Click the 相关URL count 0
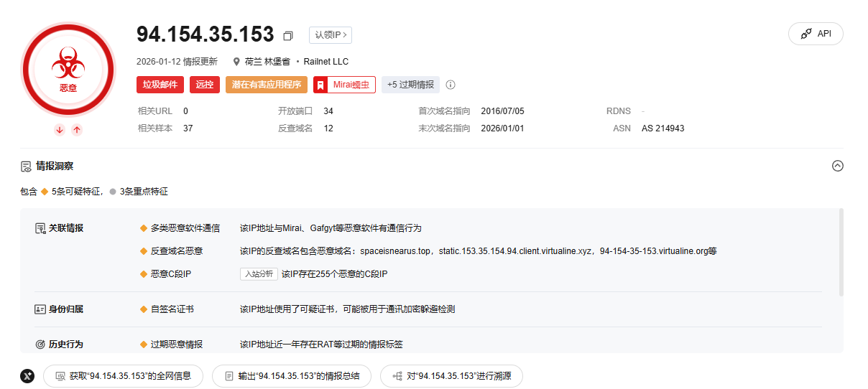 pos(186,111)
